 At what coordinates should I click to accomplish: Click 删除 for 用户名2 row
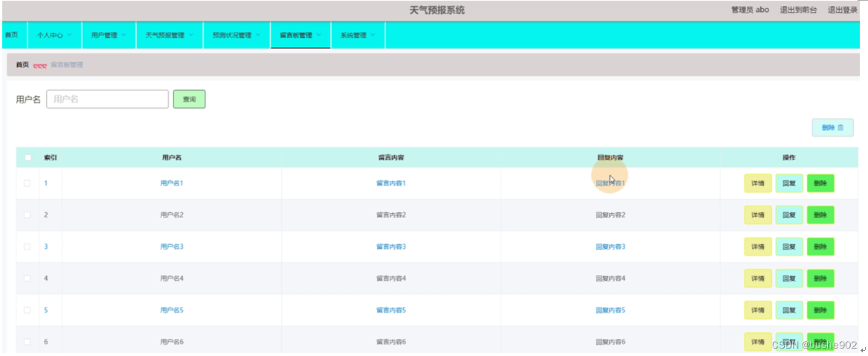[x=820, y=215]
